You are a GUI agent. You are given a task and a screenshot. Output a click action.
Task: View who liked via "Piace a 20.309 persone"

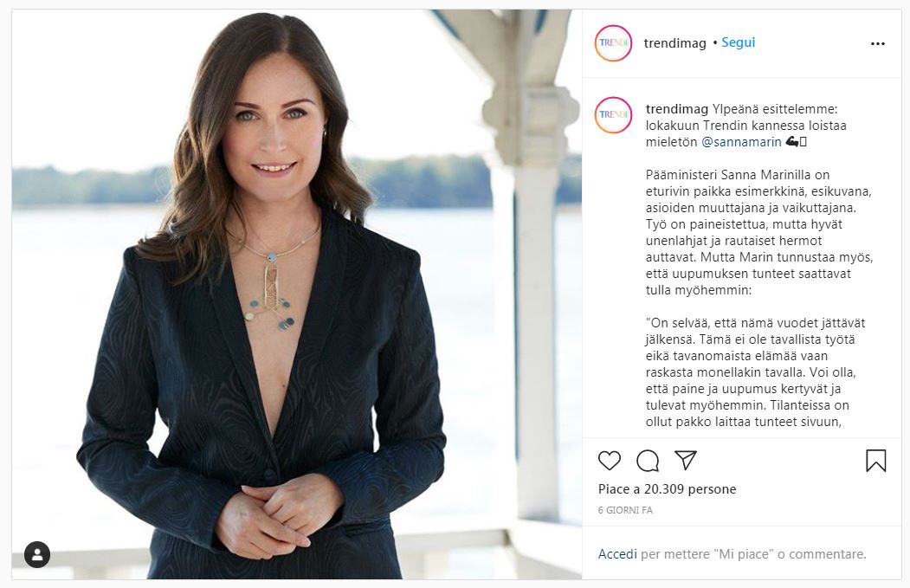pos(667,489)
